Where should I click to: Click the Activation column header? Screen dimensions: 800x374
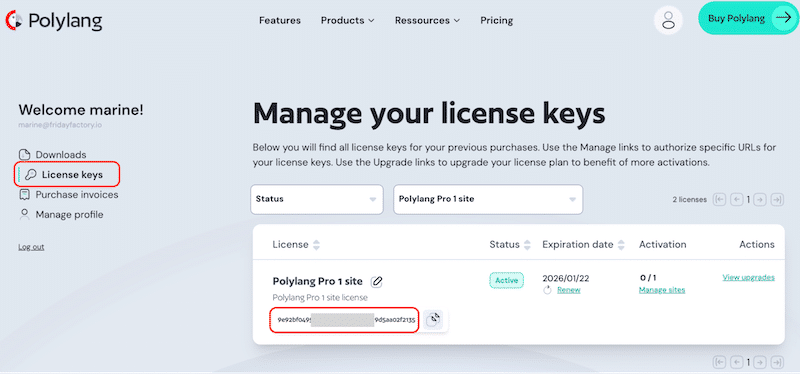[662, 244]
